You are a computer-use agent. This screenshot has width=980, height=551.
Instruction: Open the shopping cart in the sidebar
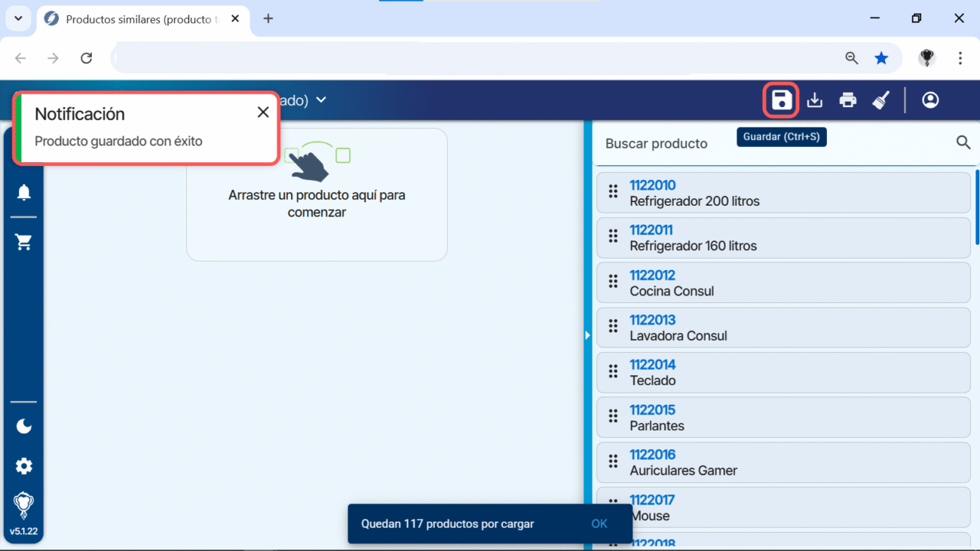[24, 242]
